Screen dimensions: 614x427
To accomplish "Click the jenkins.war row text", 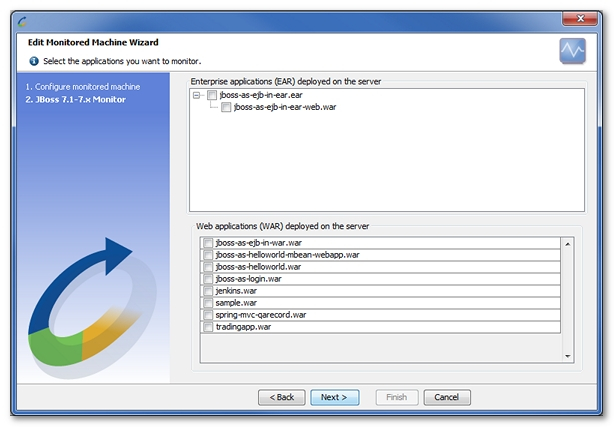I will [x=236, y=291].
